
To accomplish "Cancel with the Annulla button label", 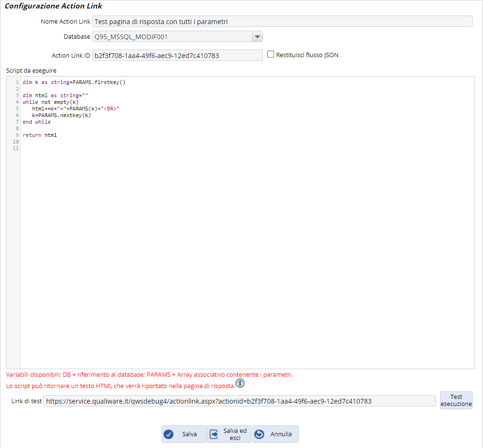I will (x=281, y=434).
